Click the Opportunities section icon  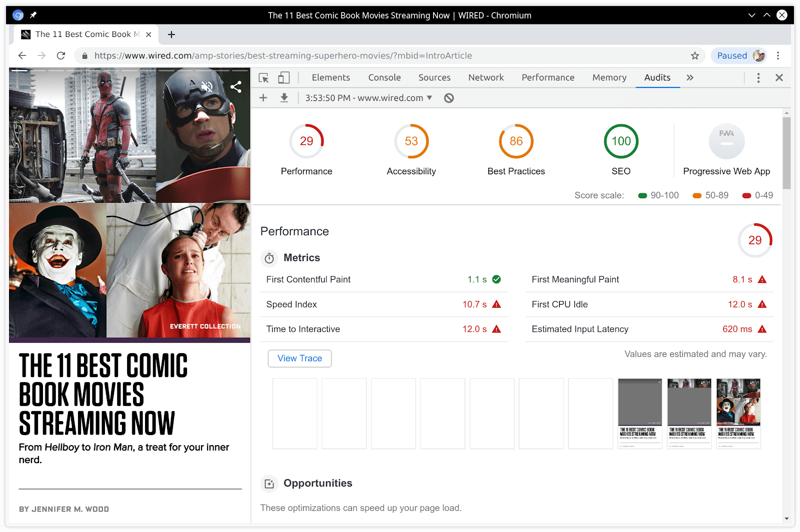(x=269, y=484)
